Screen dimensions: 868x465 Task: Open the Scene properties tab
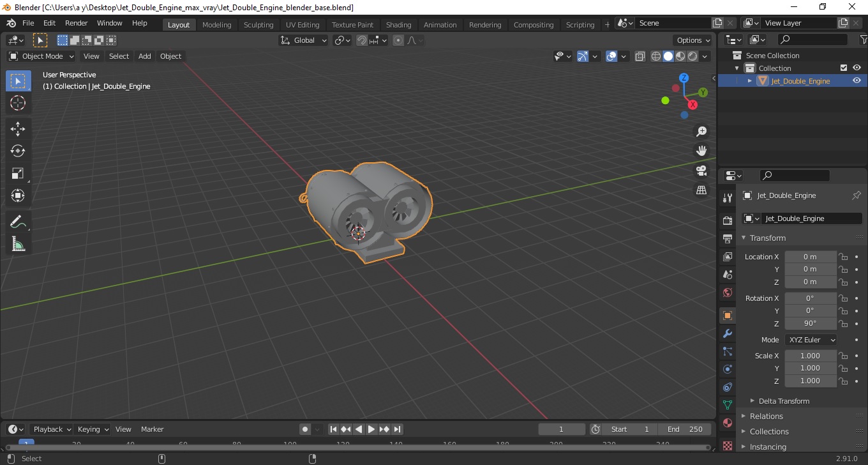727,275
